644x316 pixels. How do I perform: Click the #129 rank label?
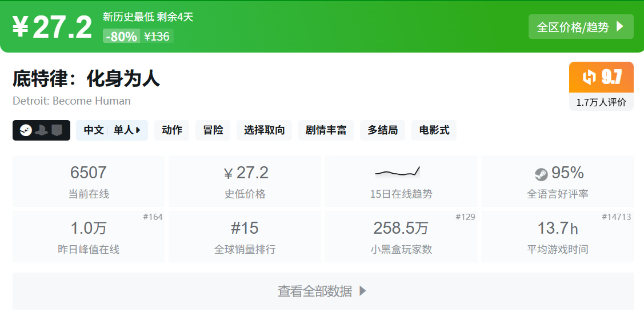pos(465,217)
